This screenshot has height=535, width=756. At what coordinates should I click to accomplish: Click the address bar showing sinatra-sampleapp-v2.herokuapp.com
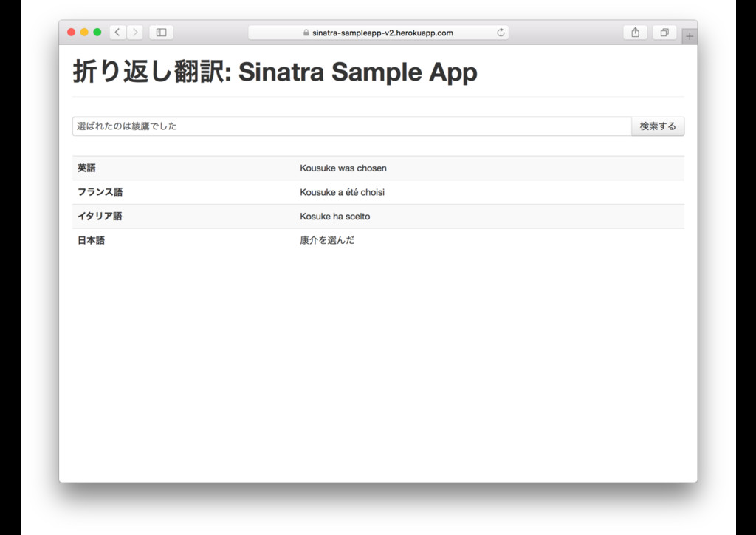[x=379, y=33]
